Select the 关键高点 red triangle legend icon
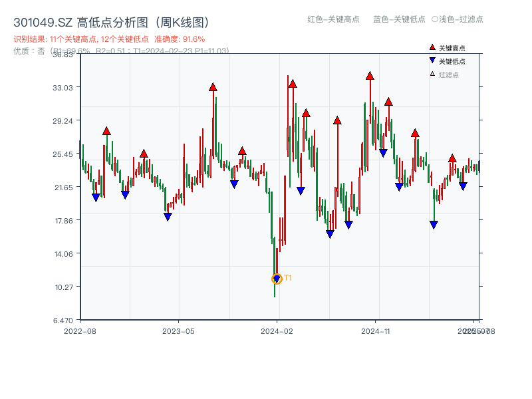The width and height of the screenshot is (532, 399). click(431, 47)
